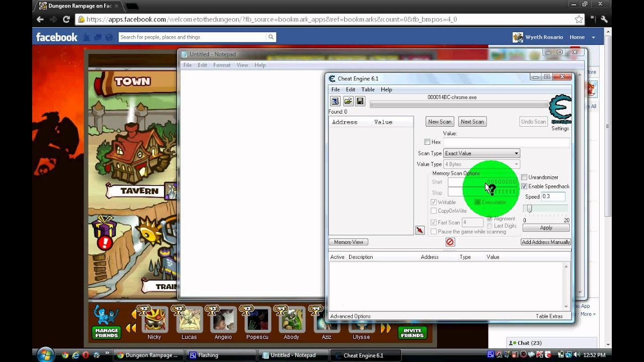Click the red arrow add-to-list icon
This screenshot has width=644, height=362.
click(x=420, y=230)
